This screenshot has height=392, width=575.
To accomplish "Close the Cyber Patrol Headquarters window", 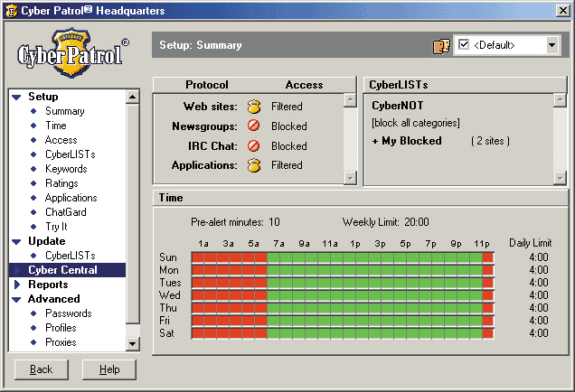I will click(x=562, y=11).
